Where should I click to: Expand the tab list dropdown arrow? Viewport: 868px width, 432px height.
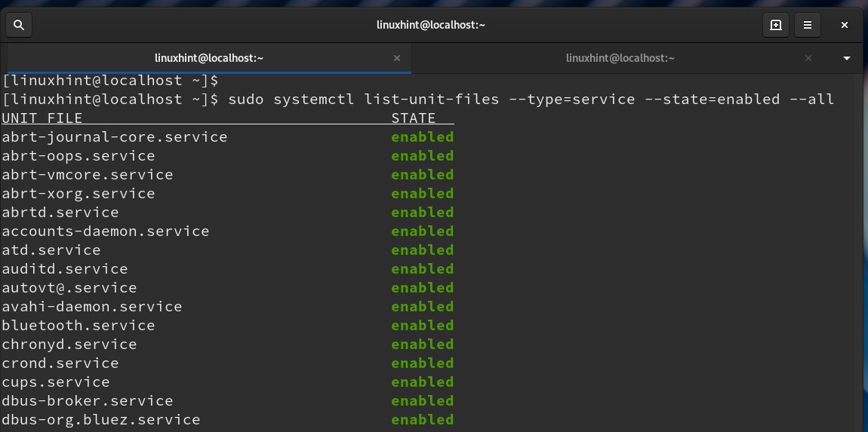(x=847, y=58)
